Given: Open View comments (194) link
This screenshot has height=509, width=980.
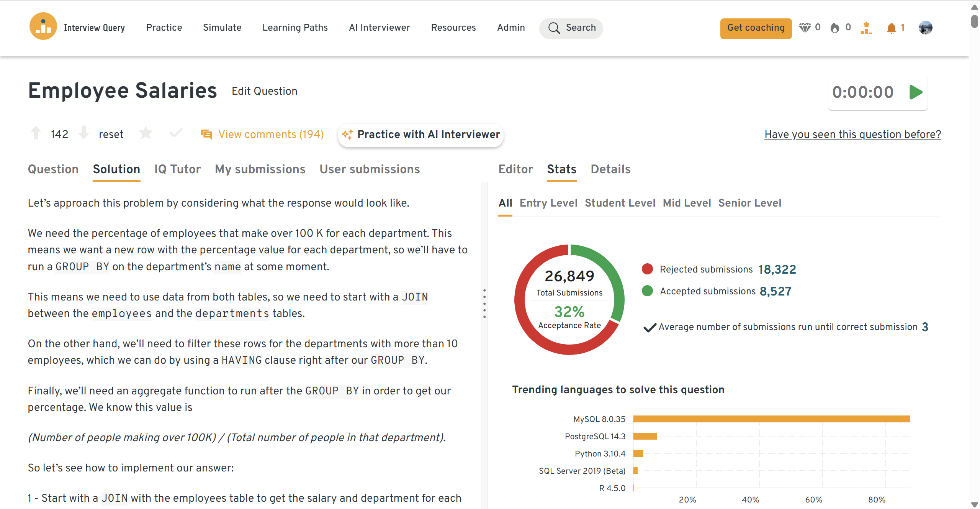Looking at the screenshot, I should coord(271,134).
